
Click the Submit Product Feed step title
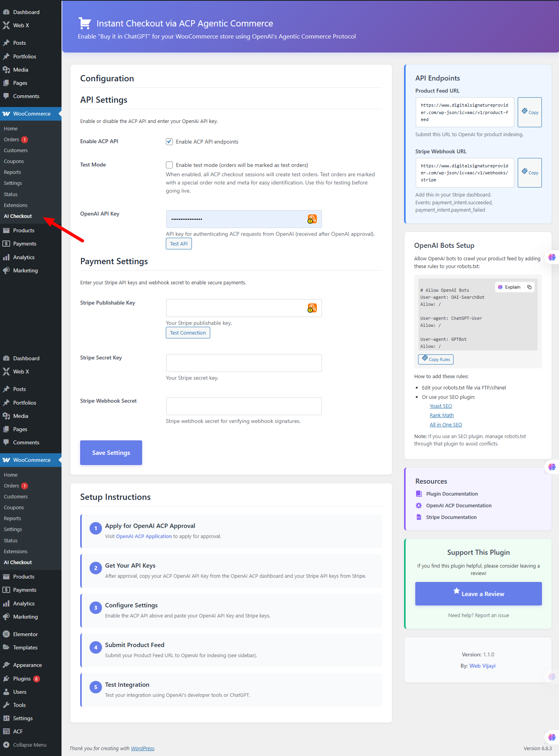click(135, 645)
